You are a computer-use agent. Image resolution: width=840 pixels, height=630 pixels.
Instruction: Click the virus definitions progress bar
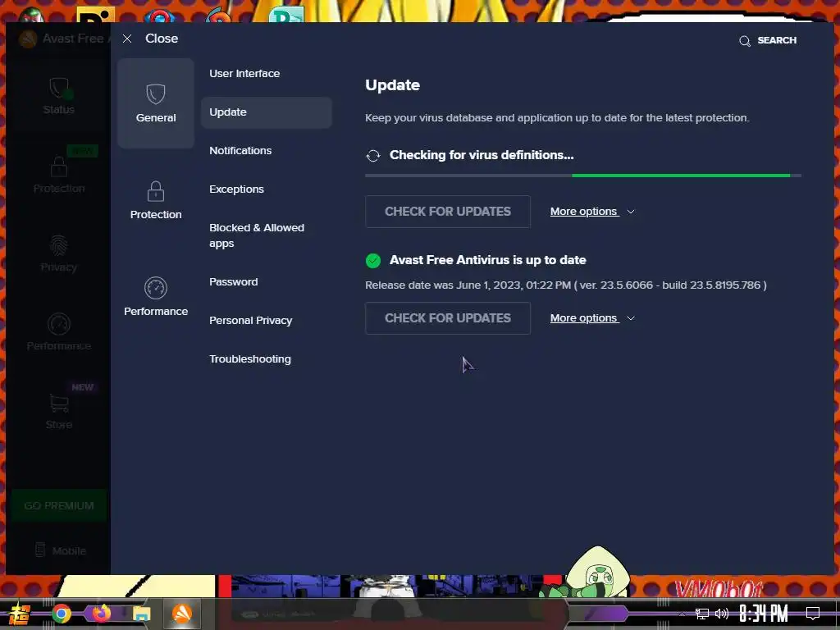point(583,176)
